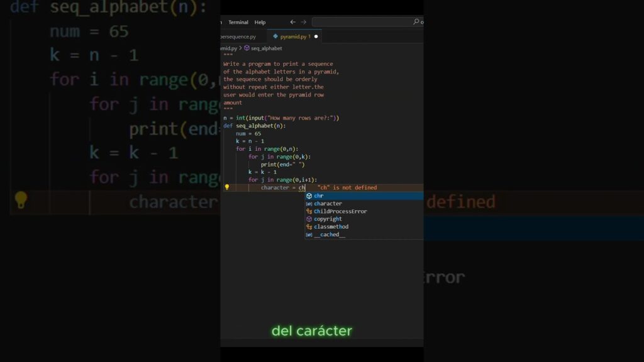Pick 'character' from the suggestion list
The height and width of the screenshot is (362, 644).
coord(328,204)
